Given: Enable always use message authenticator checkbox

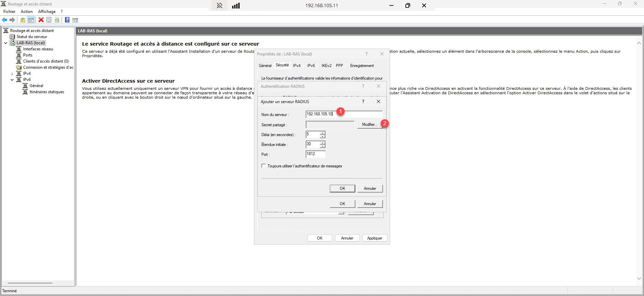Looking at the screenshot, I should [263, 166].
